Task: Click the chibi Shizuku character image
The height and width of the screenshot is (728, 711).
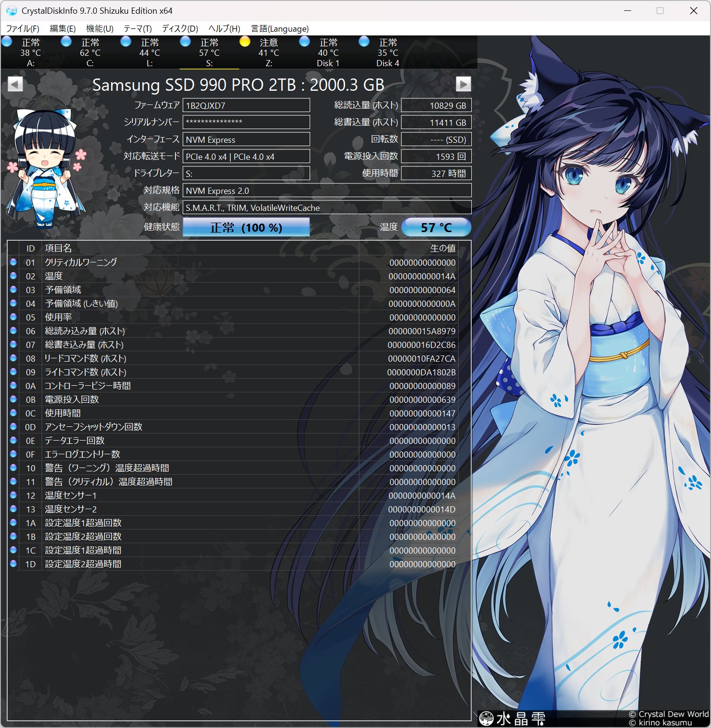Action: coord(45,168)
